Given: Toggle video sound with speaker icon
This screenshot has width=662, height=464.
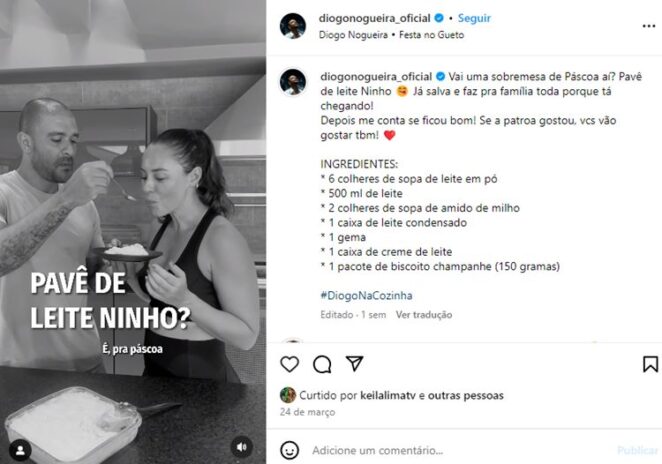Looking at the screenshot, I should tap(241, 447).
